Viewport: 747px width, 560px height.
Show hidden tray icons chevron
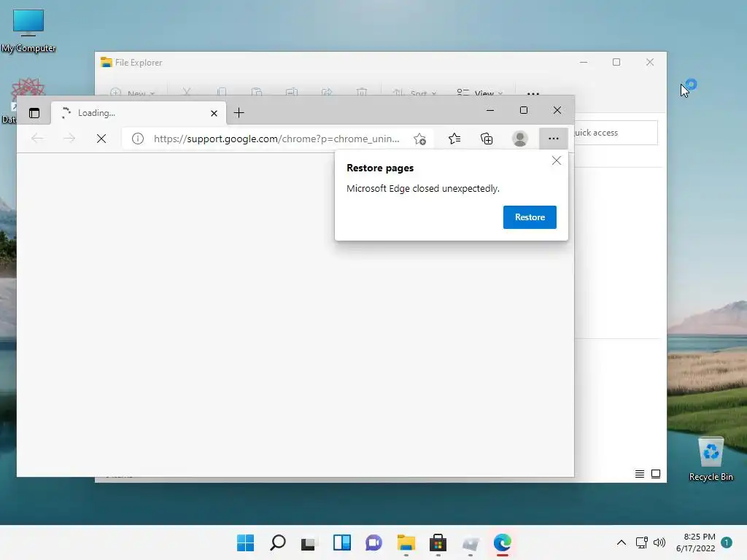tap(622, 542)
